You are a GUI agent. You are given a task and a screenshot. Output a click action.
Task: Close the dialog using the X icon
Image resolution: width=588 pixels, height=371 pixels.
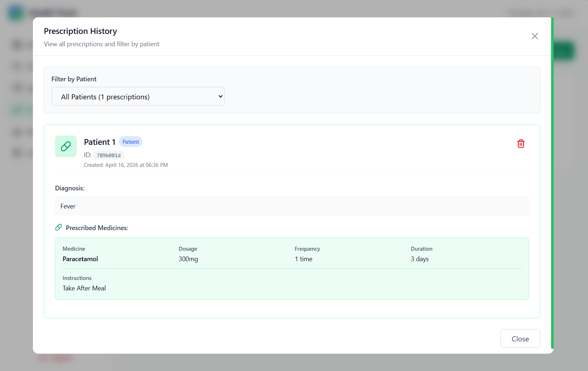534,36
